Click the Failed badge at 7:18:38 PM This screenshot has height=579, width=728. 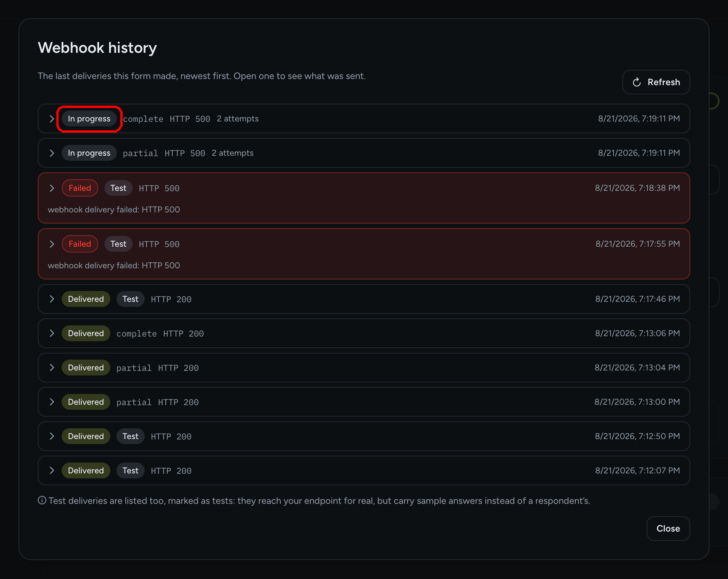tap(80, 188)
